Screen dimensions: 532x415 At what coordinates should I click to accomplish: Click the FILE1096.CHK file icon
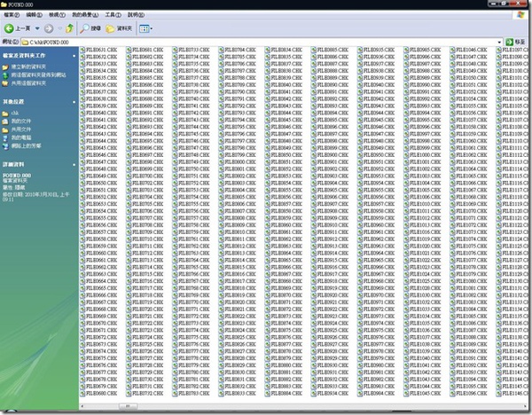pyautogui.click(x=452, y=394)
